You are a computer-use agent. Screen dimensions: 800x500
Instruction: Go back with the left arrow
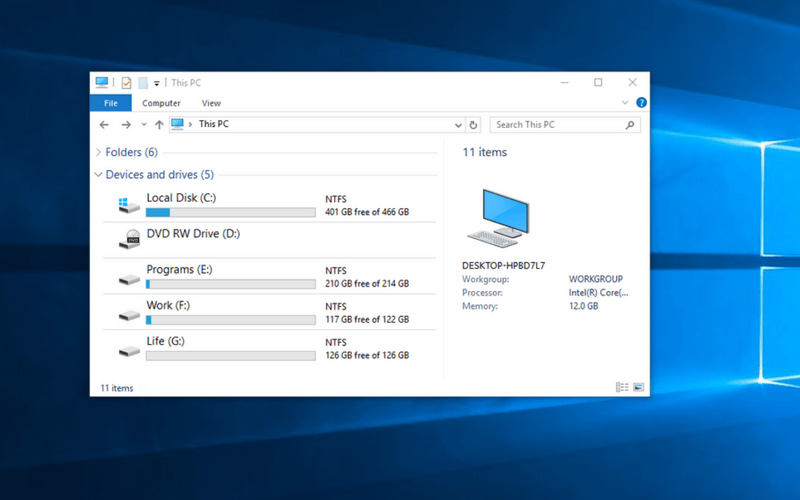[x=104, y=124]
